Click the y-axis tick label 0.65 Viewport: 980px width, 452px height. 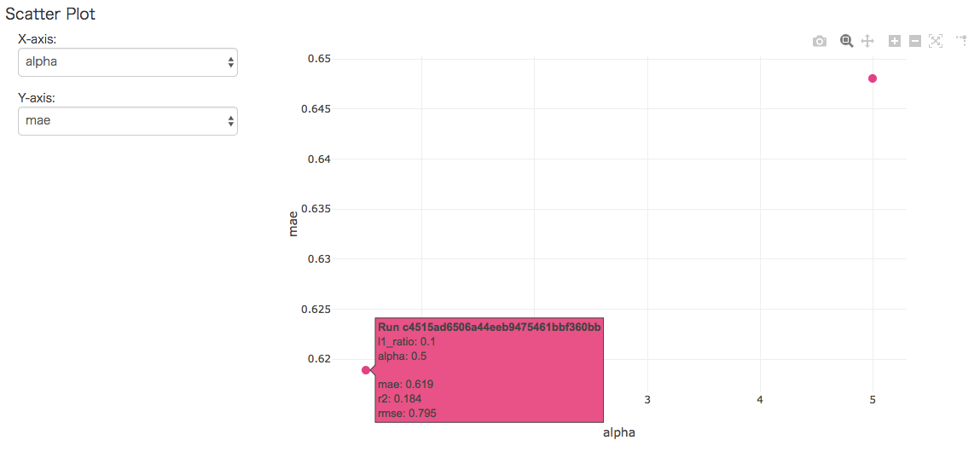319,59
